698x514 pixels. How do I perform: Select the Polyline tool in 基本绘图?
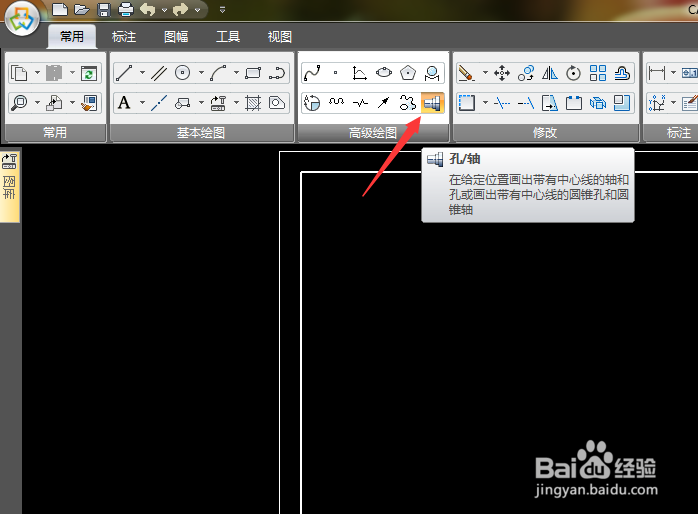pyautogui.click(x=276, y=73)
